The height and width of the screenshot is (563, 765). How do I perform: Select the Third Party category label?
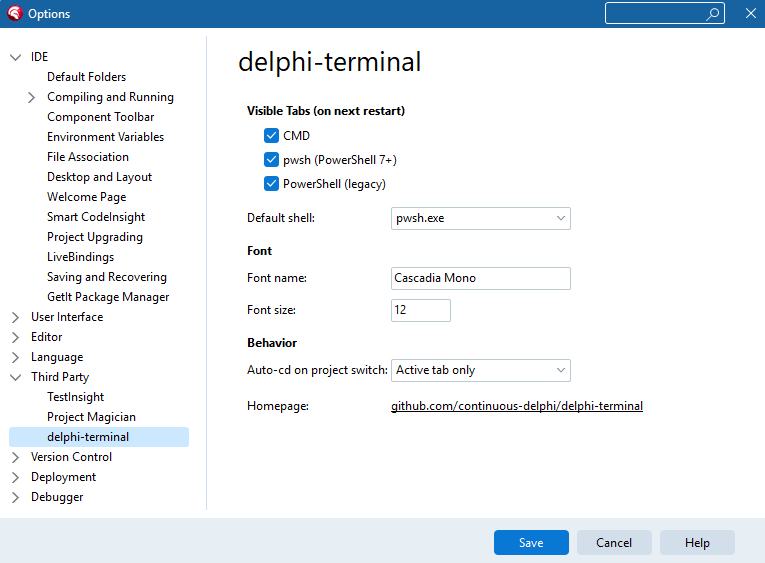click(x=60, y=377)
